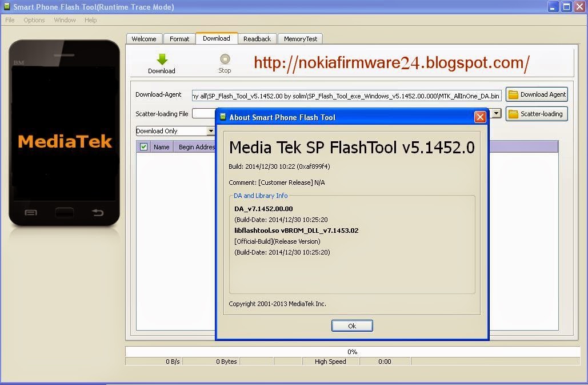This screenshot has height=385, width=588.
Task: Click the About dialog title bar icon
Action: (223, 117)
